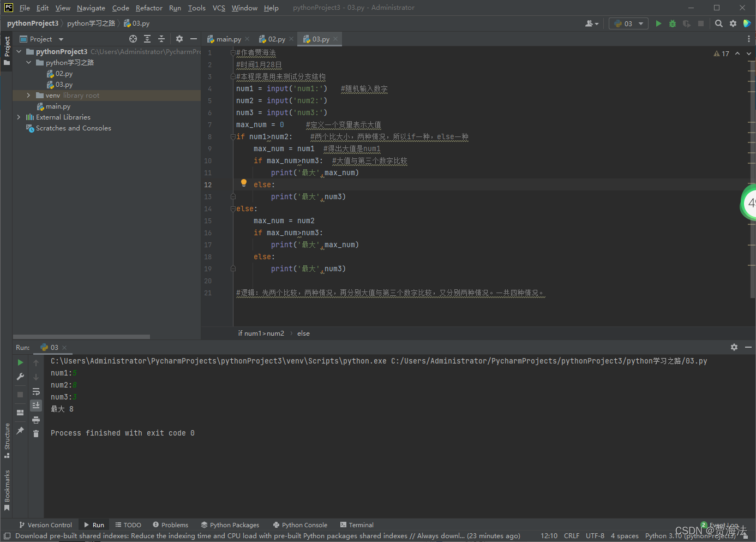The image size is (756, 542).
Task: Open the user account icon dropdown
Action: point(592,23)
